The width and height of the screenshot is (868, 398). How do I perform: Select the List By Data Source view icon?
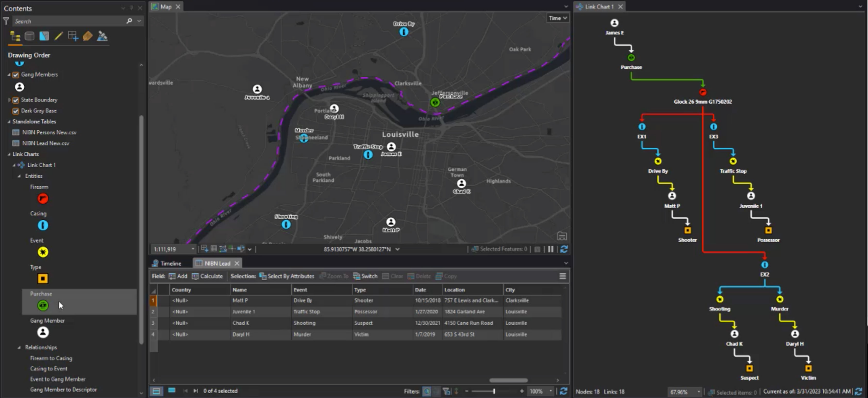(29, 36)
